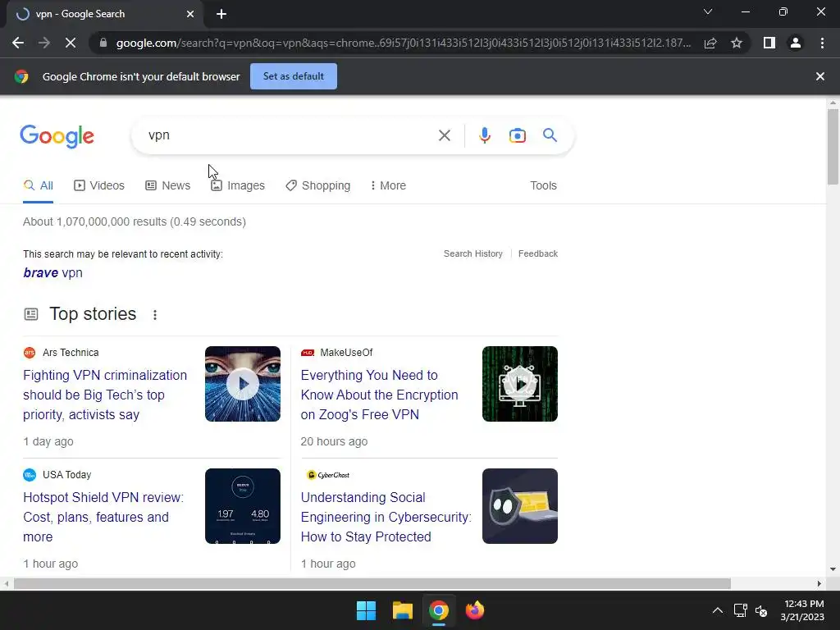Viewport: 840px width, 630px height.
Task: Open Search History link
Action: (473, 254)
